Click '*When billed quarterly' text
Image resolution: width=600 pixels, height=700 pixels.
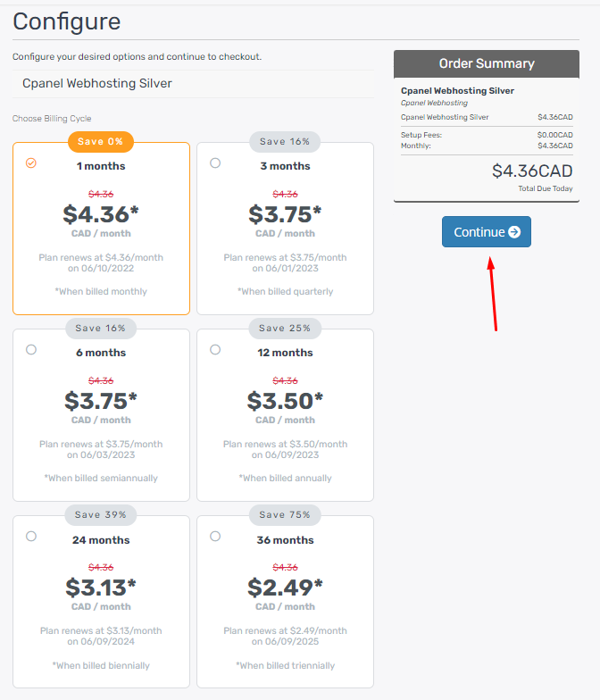[x=286, y=291]
